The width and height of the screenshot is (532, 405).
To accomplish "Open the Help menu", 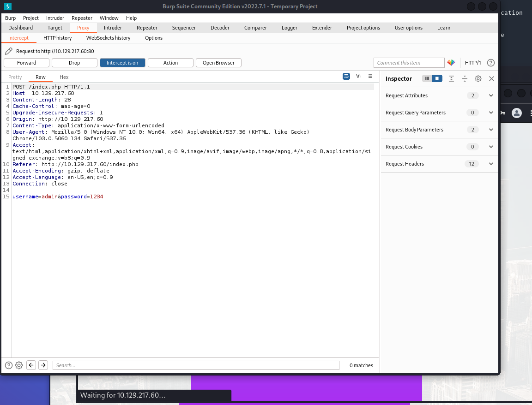I will coord(131,18).
